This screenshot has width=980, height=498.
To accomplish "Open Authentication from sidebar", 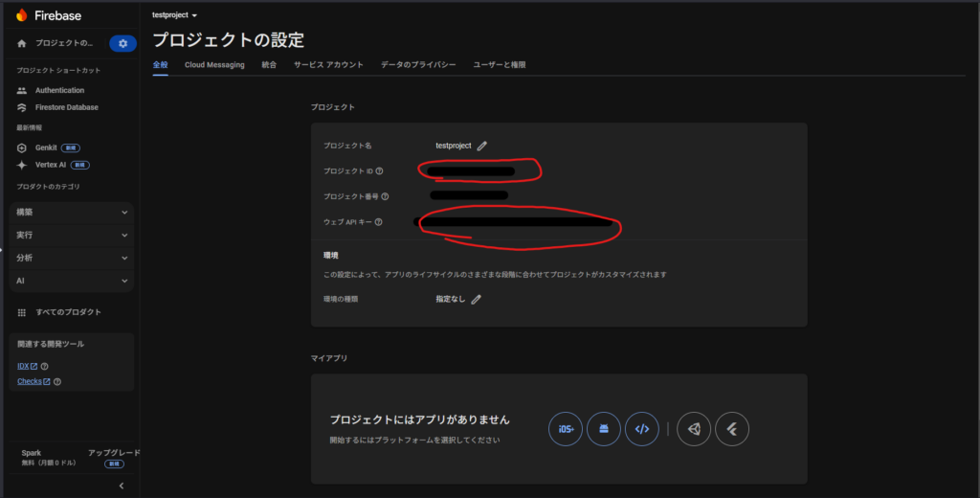I will (x=59, y=91).
